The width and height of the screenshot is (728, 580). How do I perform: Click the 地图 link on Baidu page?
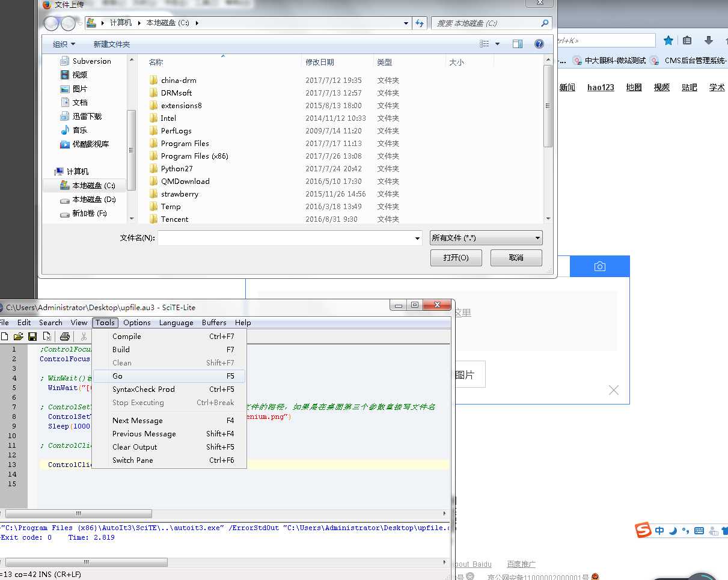click(x=634, y=87)
